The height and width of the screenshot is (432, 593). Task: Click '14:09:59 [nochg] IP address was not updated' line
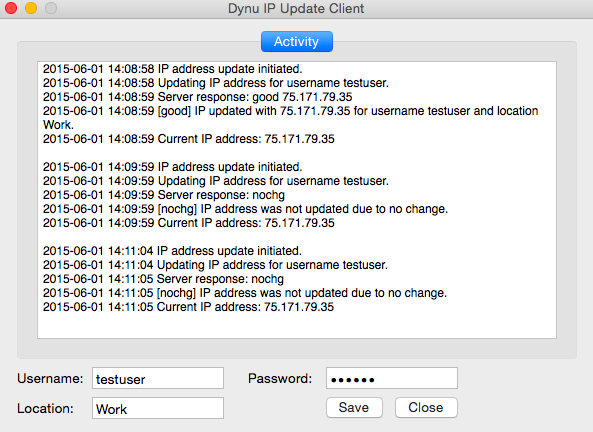point(245,209)
